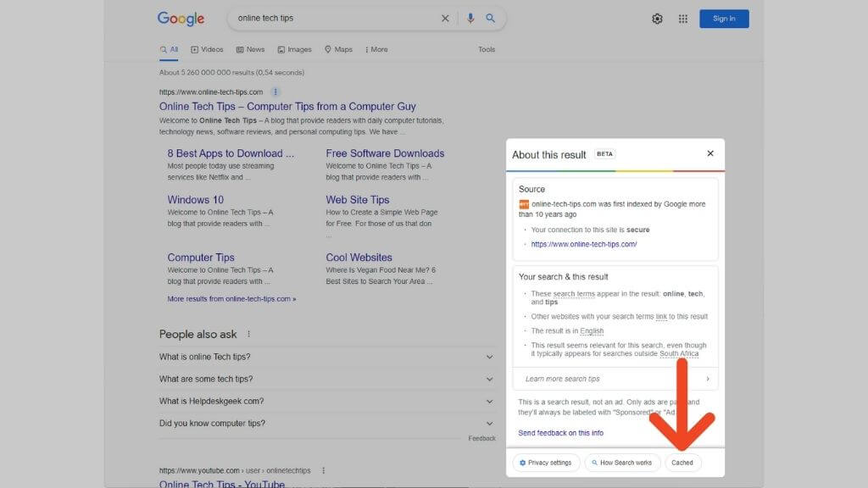Clear the search box with X icon
Image resolution: width=868 pixels, height=488 pixels.
445,19
